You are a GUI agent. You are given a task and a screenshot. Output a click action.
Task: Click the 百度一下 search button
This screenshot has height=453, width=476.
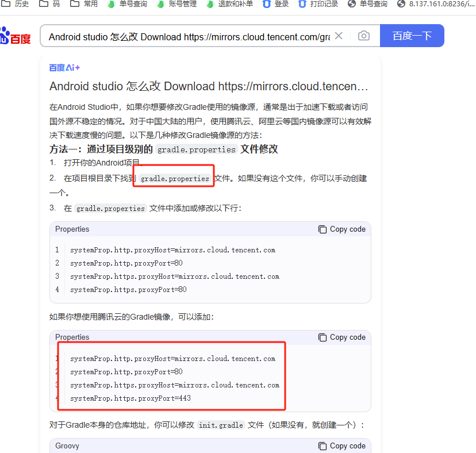point(412,36)
